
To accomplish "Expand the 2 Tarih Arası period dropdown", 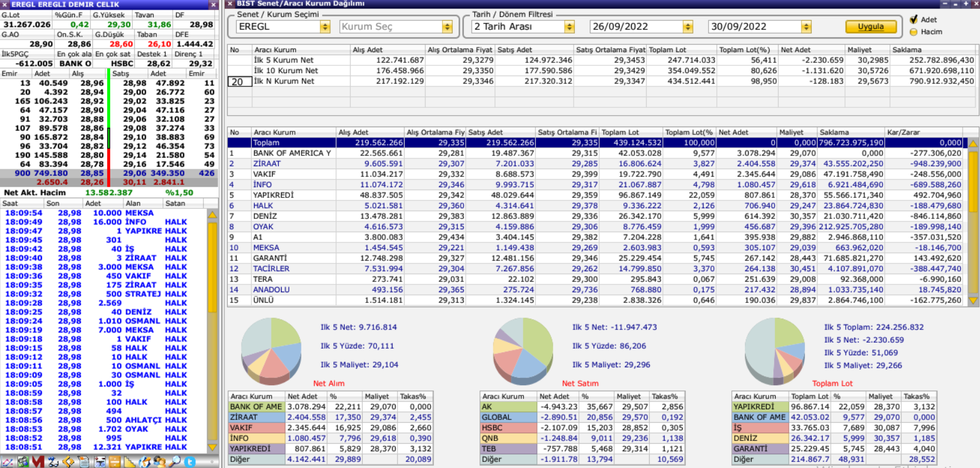I will pyautogui.click(x=569, y=27).
